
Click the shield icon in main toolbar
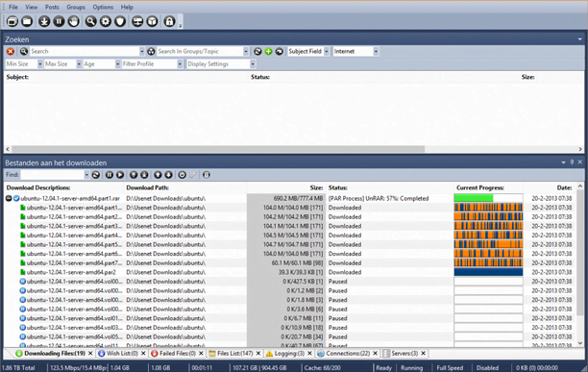(x=120, y=21)
